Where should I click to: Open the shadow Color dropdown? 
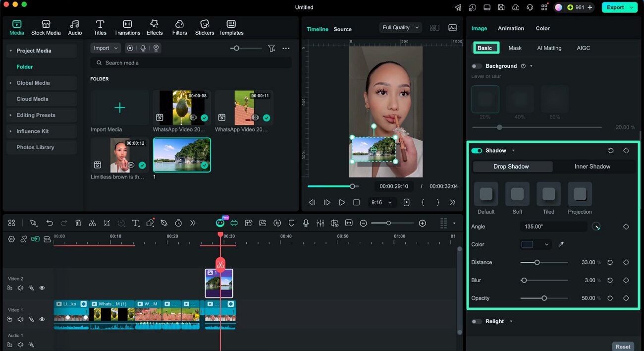(536, 244)
